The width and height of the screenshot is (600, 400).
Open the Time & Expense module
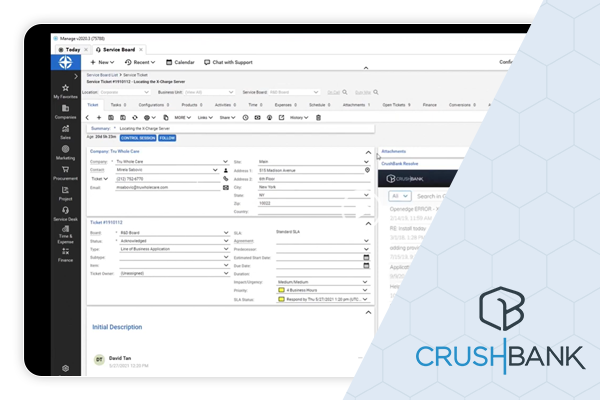pos(65,235)
